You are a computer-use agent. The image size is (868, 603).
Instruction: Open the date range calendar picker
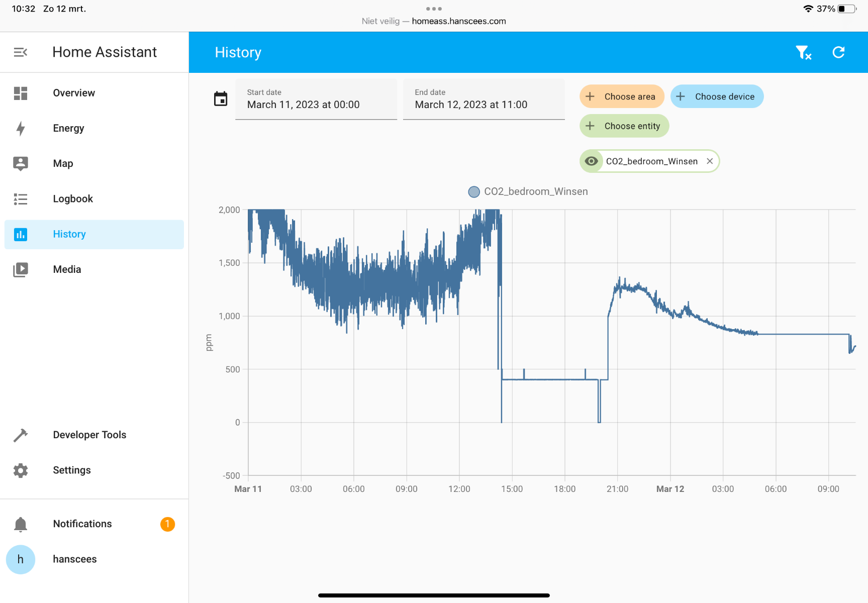221,99
